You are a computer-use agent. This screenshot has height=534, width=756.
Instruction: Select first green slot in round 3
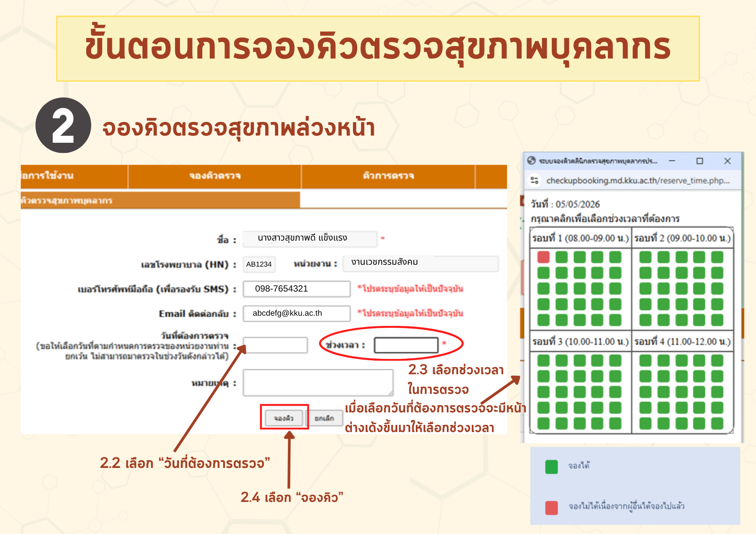(543, 361)
